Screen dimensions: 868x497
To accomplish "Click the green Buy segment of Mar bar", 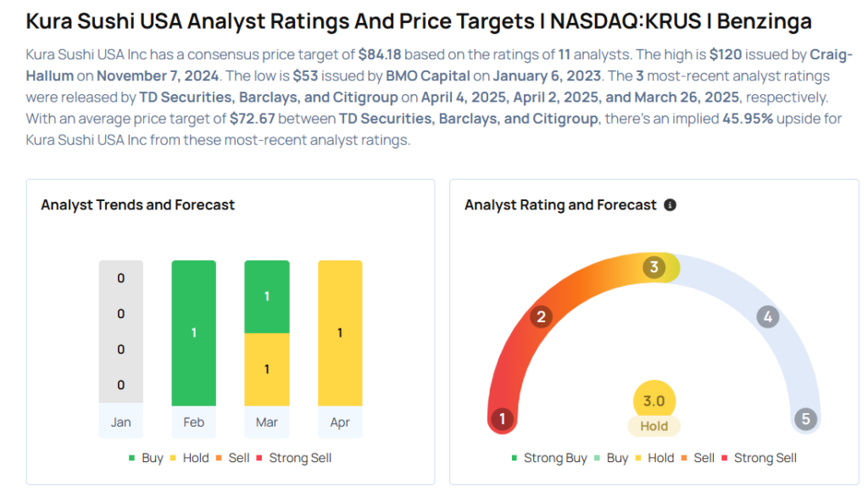I will [x=267, y=297].
